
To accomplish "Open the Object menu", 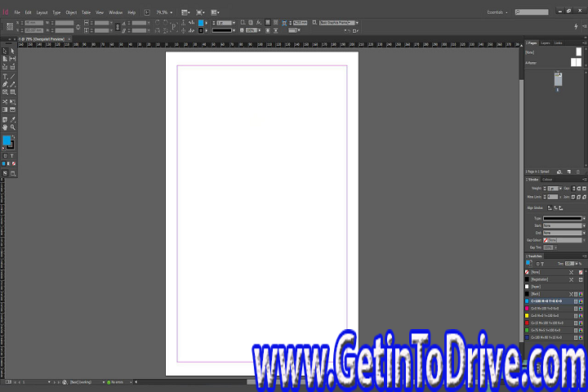I will click(x=71, y=12).
